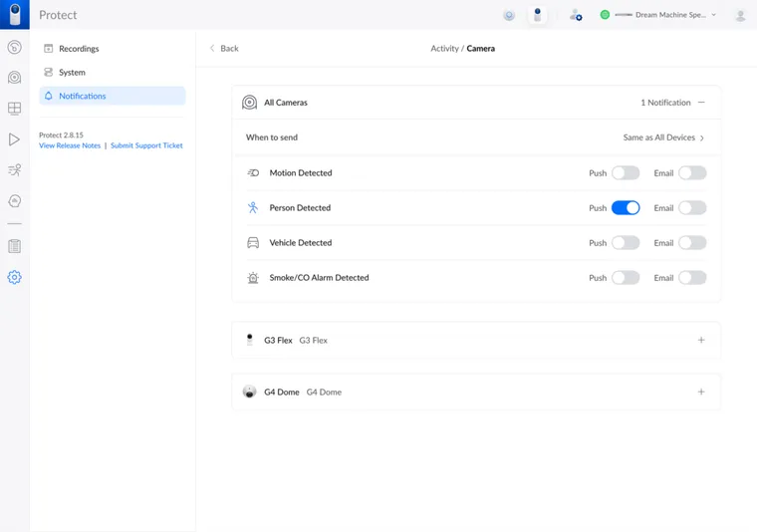The image size is (757, 532).
Task: Open the settings gear icon in sidebar
Action: [x=15, y=277]
